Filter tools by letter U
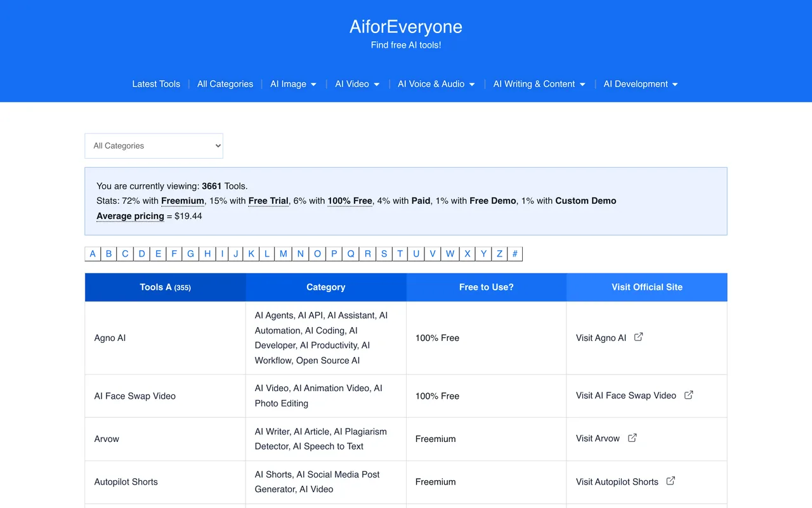Viewport: 812px width, 508px height. (x=416, y=254)
